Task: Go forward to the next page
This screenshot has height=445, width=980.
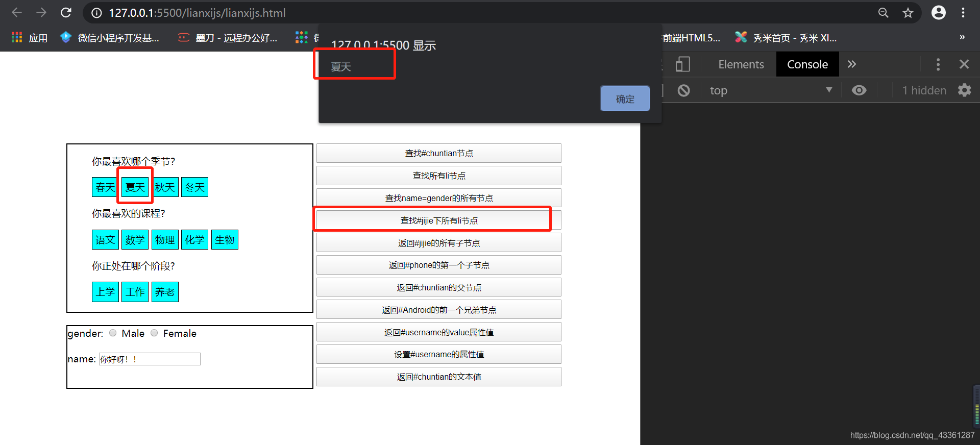Action: tap(41, 13)
